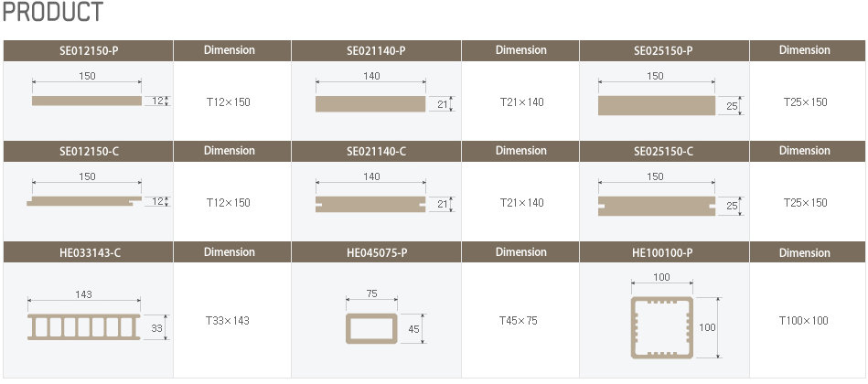Select the HE033143-C header cell
The image size is (868, 384).
(89, 252)
